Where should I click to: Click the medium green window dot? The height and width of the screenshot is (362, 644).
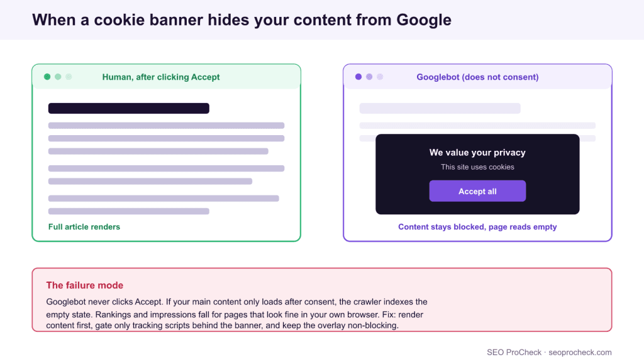(x=58, y=77)
